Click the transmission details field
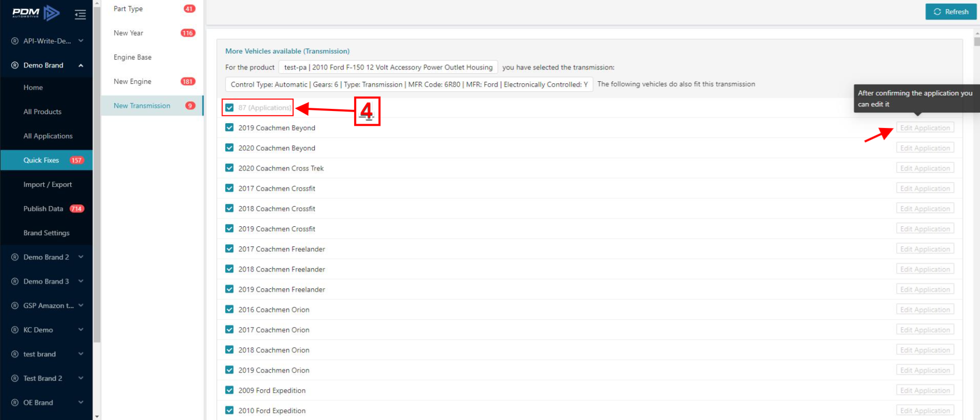Viewport: 980px width, 420px height. point(409,84)
